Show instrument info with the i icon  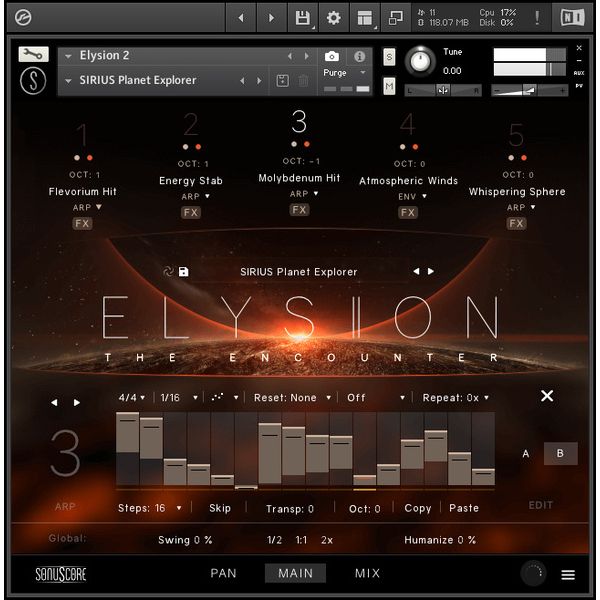359,57
